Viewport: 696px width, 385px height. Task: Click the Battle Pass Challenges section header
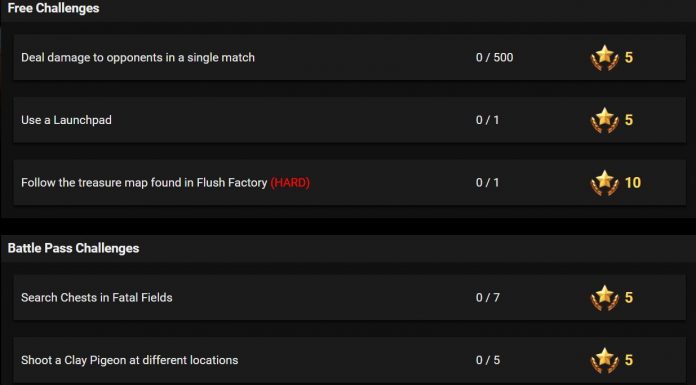(x=73, y=248)
